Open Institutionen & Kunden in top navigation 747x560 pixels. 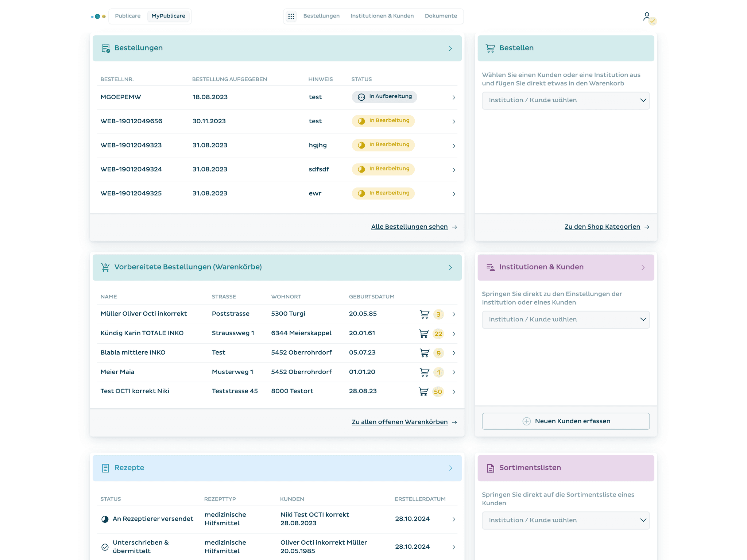(x=382, y=16)
